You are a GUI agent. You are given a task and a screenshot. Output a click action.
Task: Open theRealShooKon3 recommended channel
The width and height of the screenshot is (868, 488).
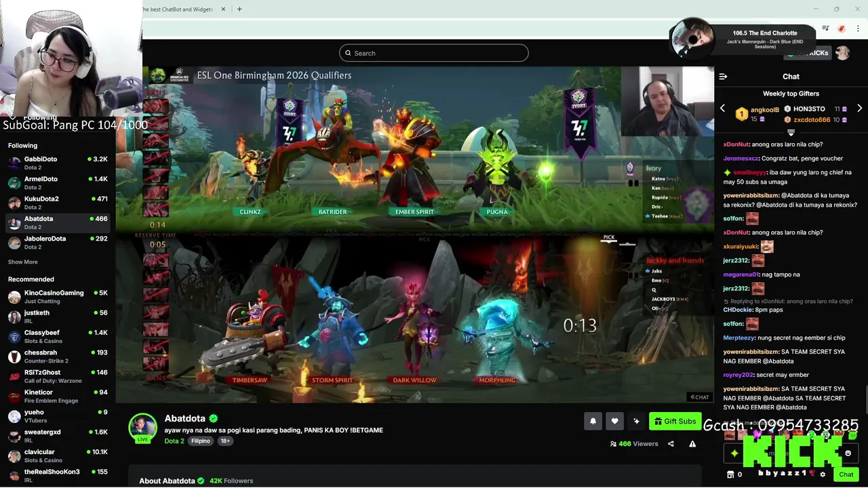58,476
